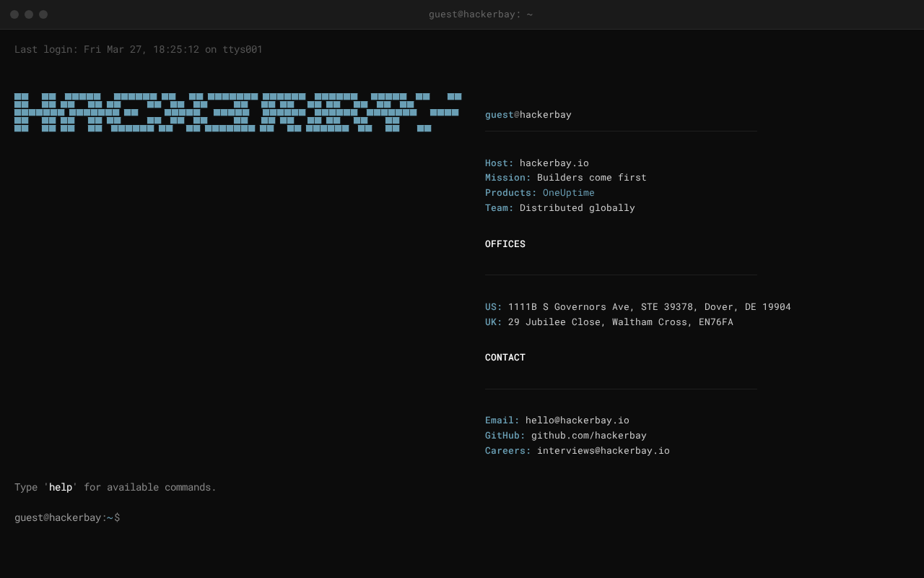Click the UK office label

(494, 322)
